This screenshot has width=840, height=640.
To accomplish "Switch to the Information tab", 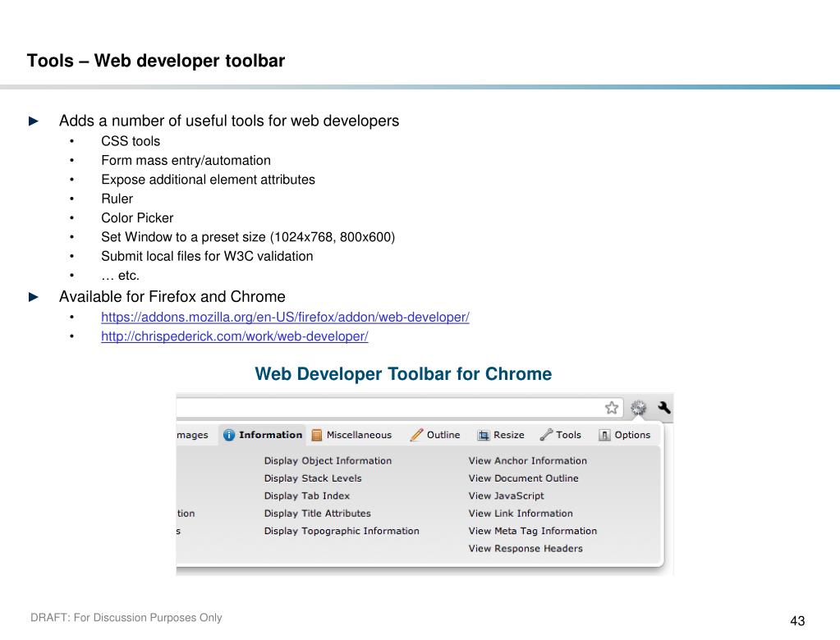I will (263, 435).
